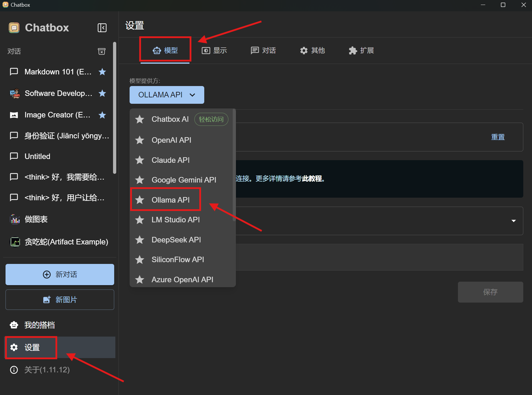
Task: Expand the model selection dropdown arrow
Action: 513,221
